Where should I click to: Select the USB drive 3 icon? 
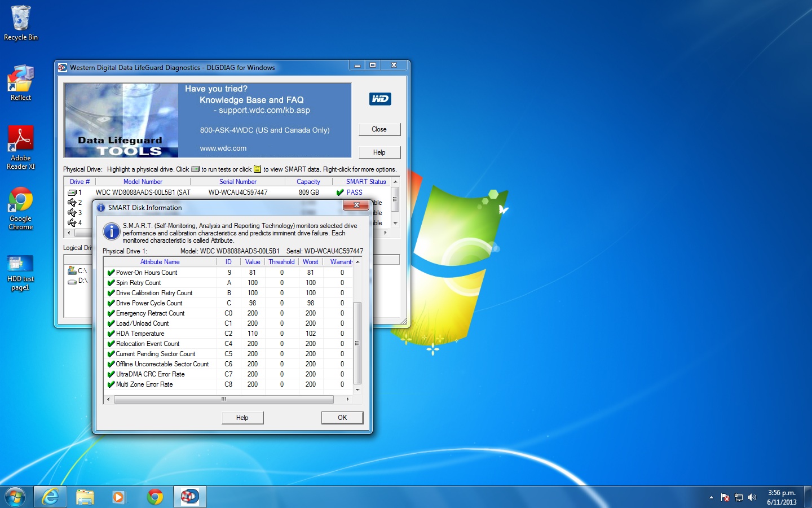click(72, 212)
